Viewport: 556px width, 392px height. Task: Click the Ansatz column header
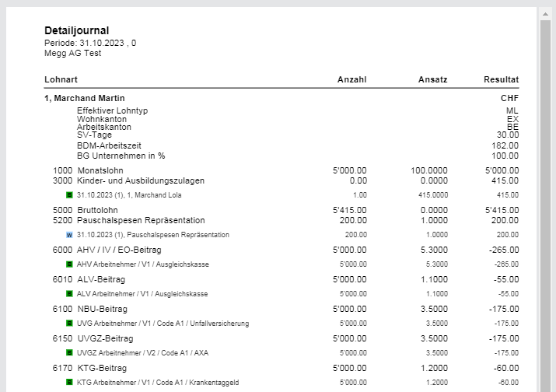432,80
